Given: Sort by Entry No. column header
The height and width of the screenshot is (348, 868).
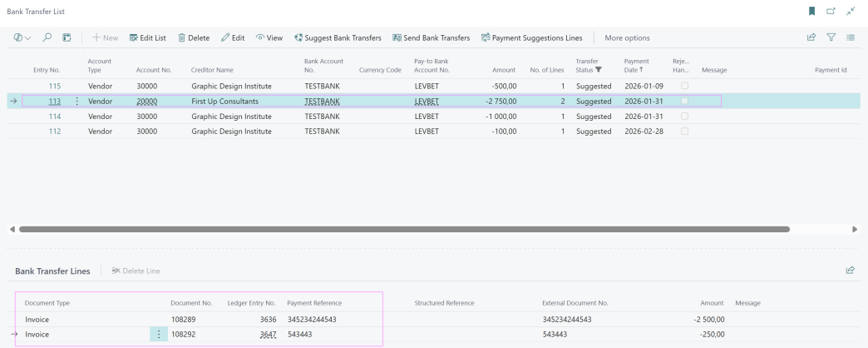Looking at the screenshot, I should tap(47, 71).
